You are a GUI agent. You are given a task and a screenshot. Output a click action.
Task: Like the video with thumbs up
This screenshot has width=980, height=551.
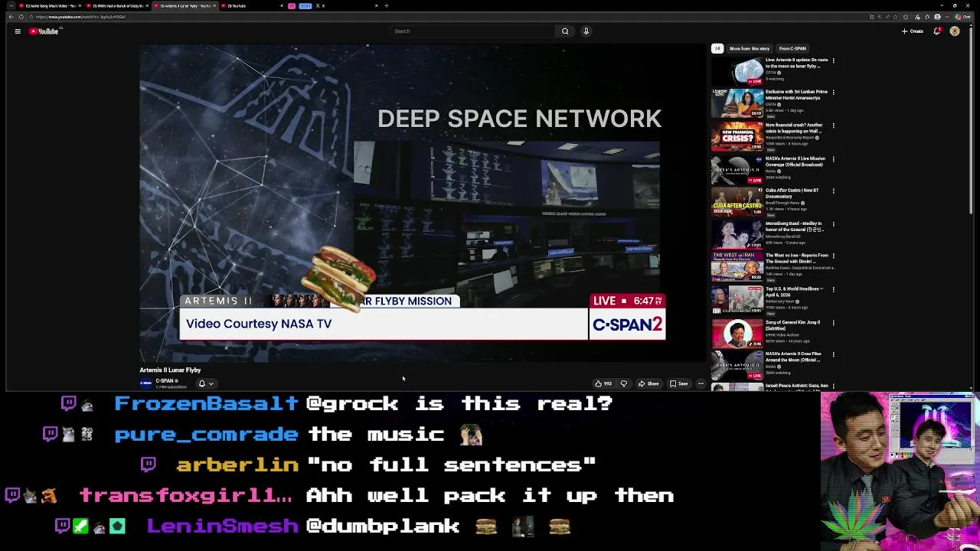(x=603, y=384)
